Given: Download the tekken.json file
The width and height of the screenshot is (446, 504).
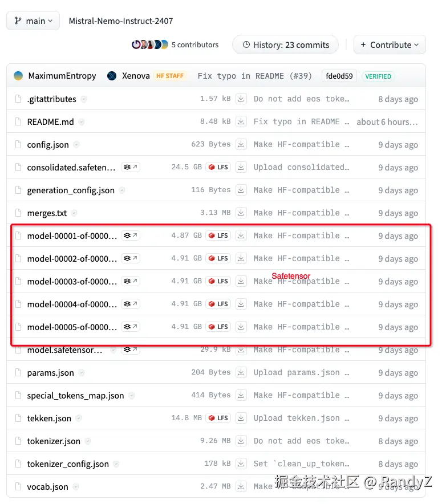Looking at the screenshot, I should pyautogui.click(x=241, y=418).
